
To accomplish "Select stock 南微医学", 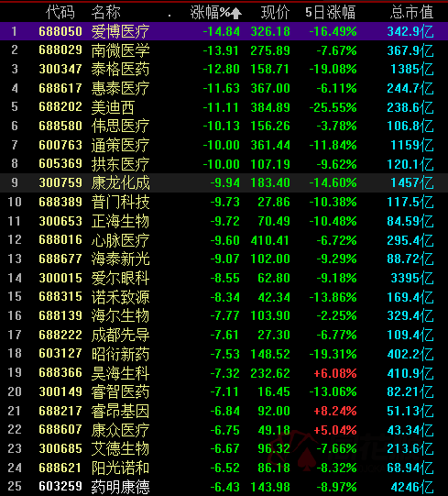I will pos(120,50).
